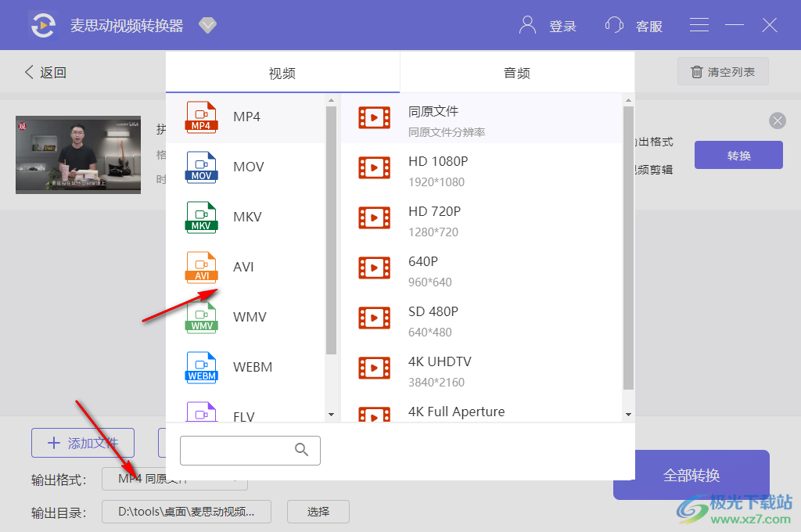Open the 输出格式 dropdown

tap(174, 479)
